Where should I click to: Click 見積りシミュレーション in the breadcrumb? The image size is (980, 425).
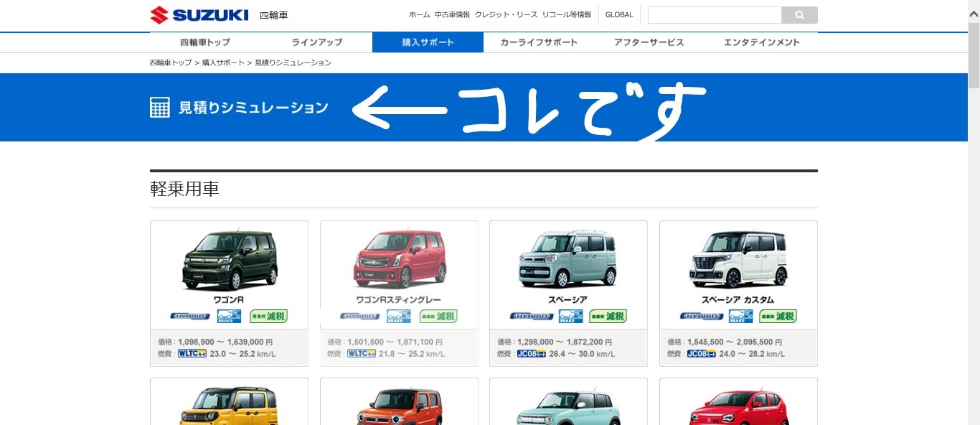pyautogui.click(x=293, y=63)
